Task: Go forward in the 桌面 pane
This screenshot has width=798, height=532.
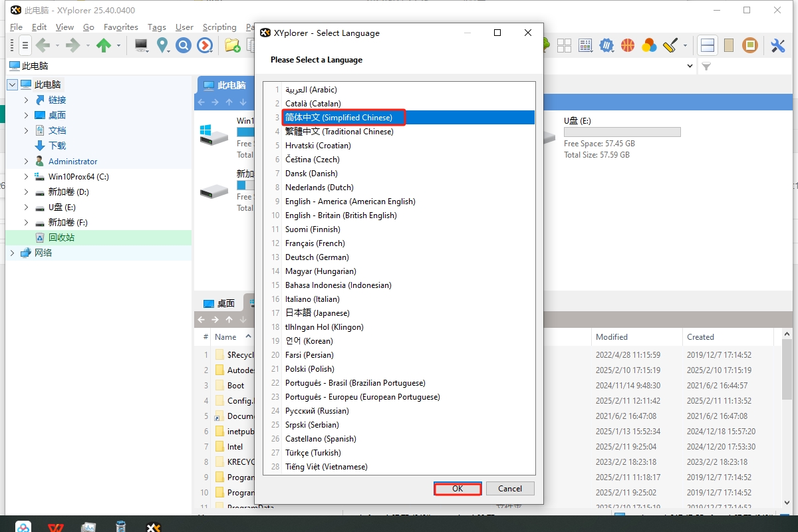Action: click(x=215, y=320)
